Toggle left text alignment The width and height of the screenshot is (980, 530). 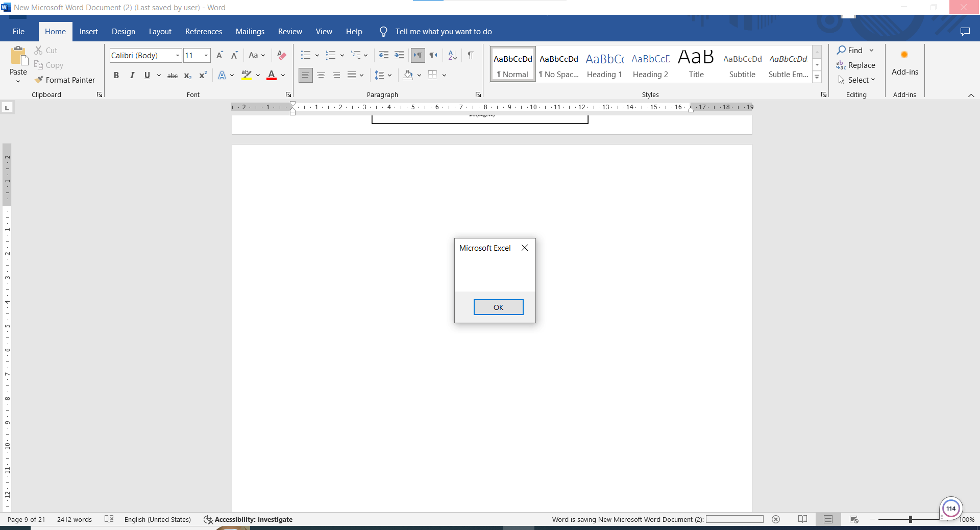pos(305,76)
